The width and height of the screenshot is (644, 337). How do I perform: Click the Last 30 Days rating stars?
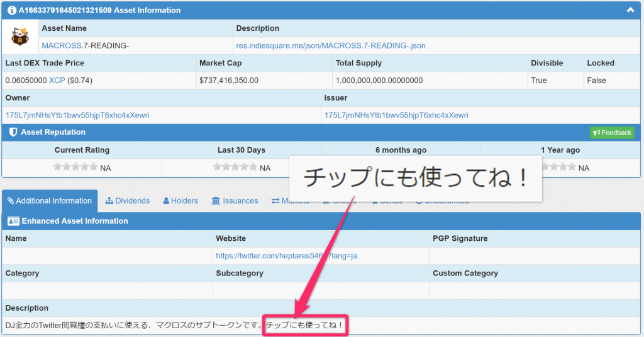[x=235, y=167]
